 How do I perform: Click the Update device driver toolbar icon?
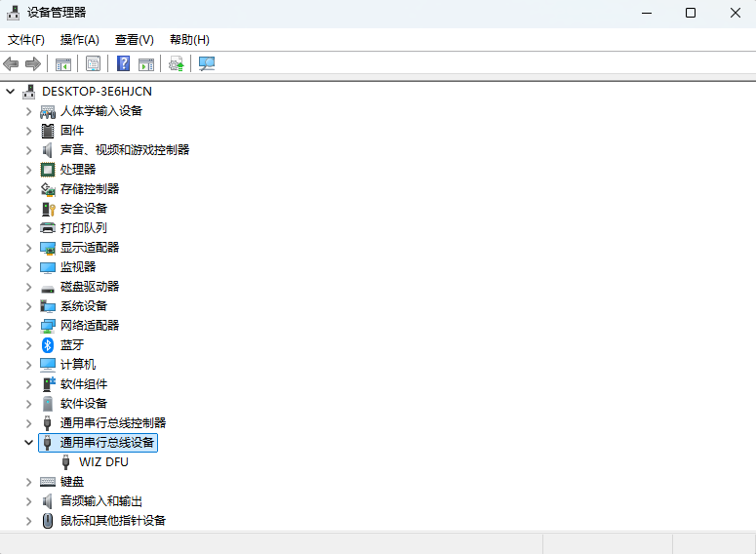pos(176,64)
